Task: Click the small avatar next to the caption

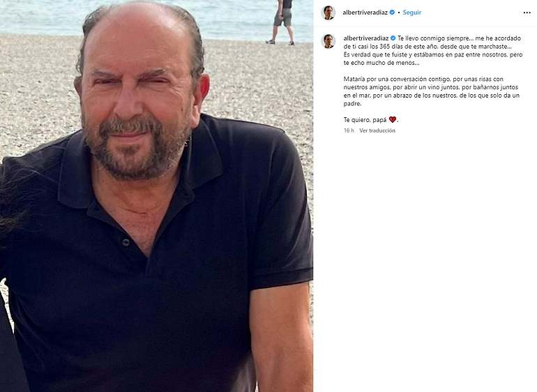Action: click(x=328, y=41)
